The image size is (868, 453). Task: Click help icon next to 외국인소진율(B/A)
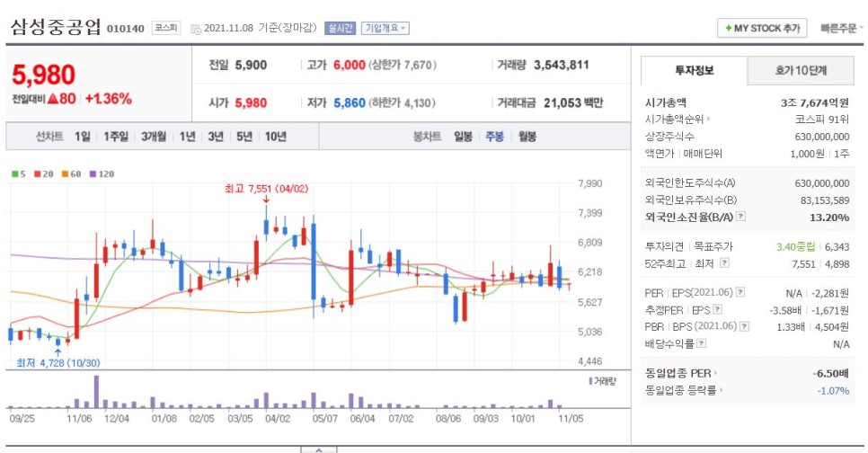740,217
